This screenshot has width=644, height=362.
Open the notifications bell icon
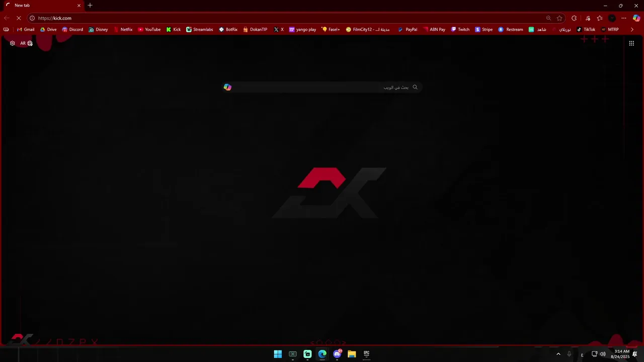(x=635, y=354)
